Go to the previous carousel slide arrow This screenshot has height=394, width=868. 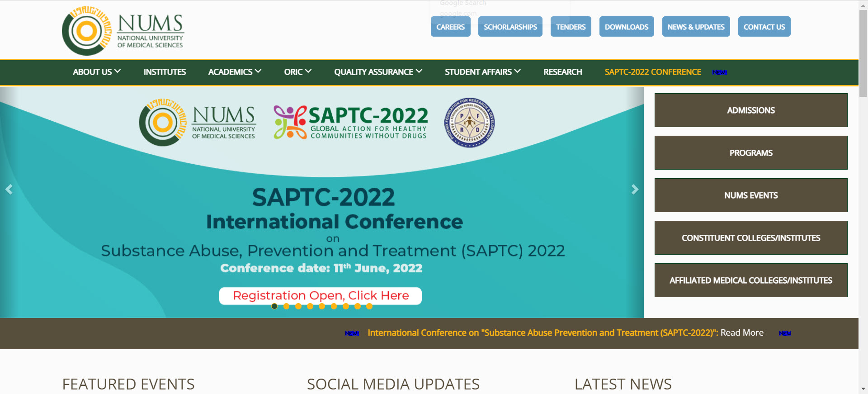click(x=9, y=189)
